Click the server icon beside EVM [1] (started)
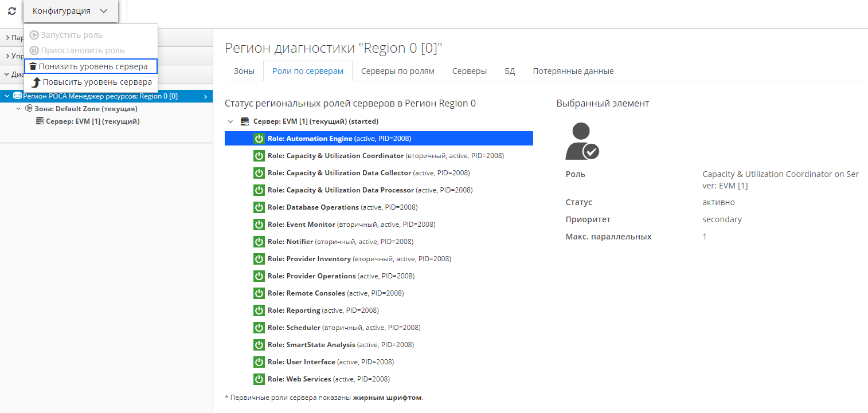868x413 pixels. (x=245, y=121)
